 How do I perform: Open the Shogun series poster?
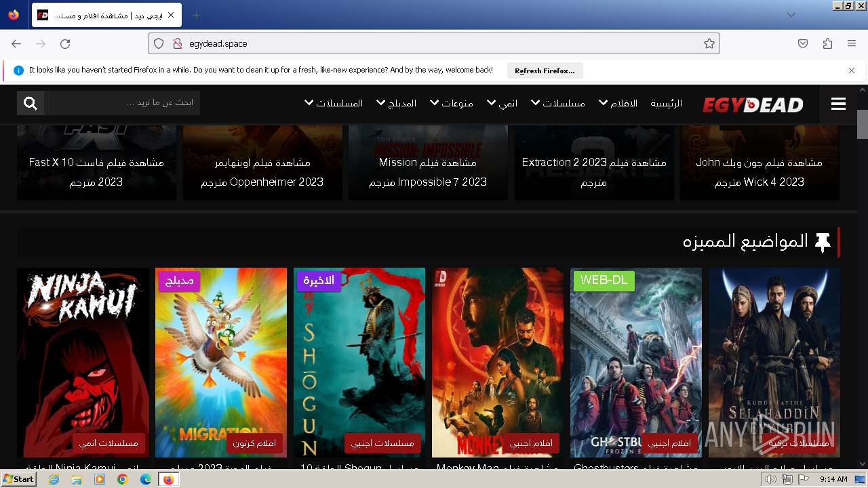point(359,363)
